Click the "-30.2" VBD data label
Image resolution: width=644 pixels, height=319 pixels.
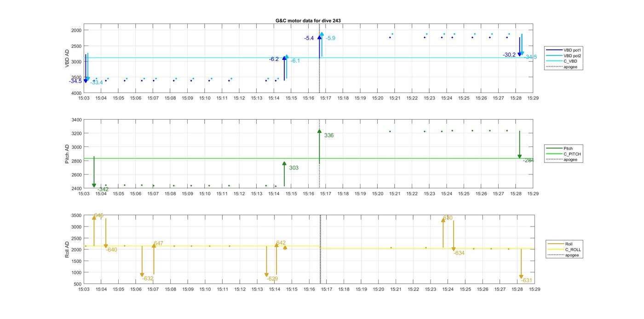(509, 55)
